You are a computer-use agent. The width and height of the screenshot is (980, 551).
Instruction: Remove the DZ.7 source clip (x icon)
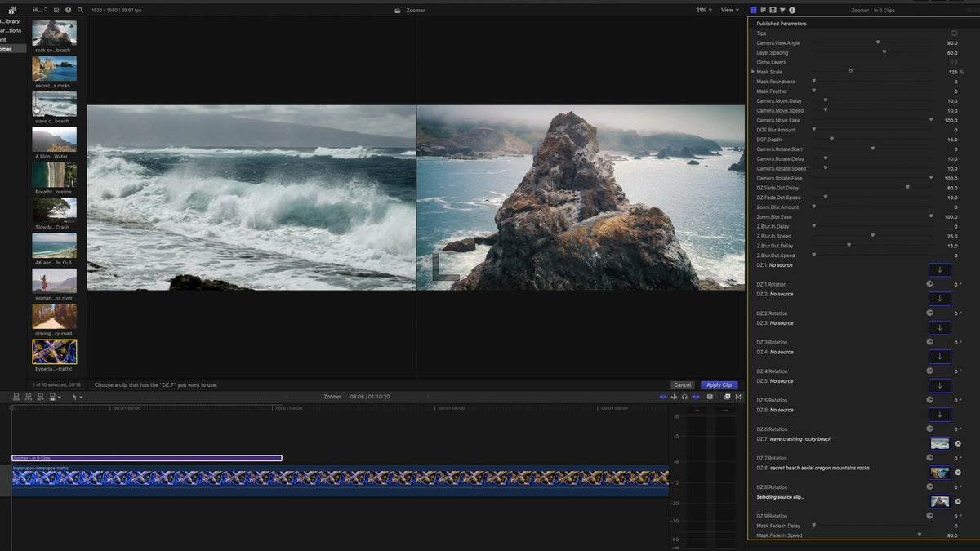tap(958, 443)
